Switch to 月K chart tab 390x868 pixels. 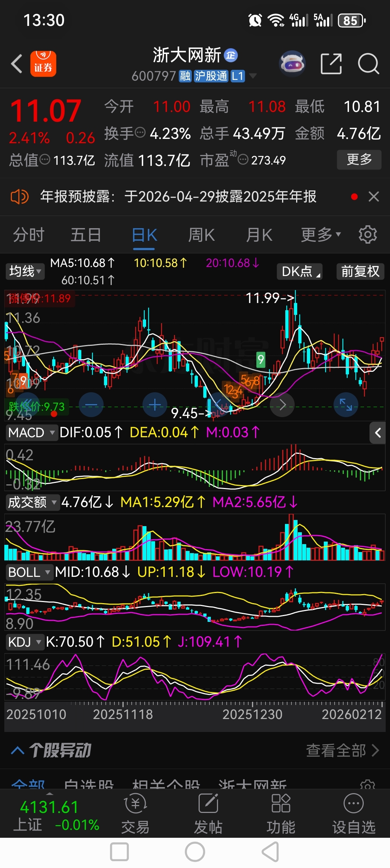(x=259, y=235)
